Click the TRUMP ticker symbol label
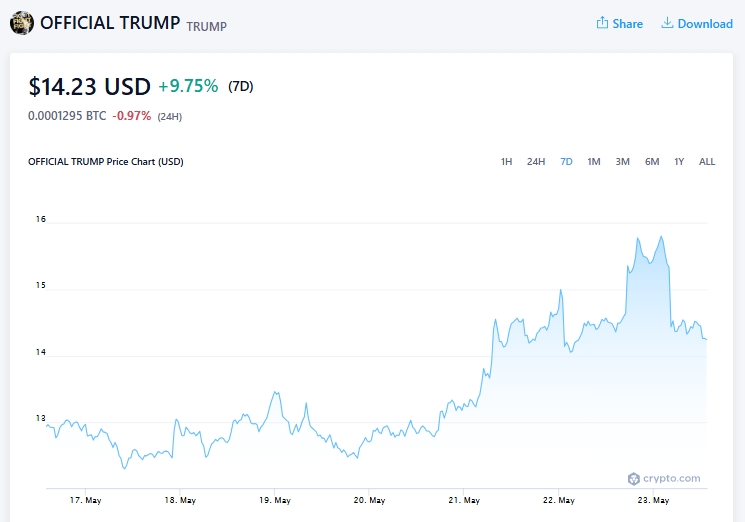745x522 pixels. (x=207, y=27)
